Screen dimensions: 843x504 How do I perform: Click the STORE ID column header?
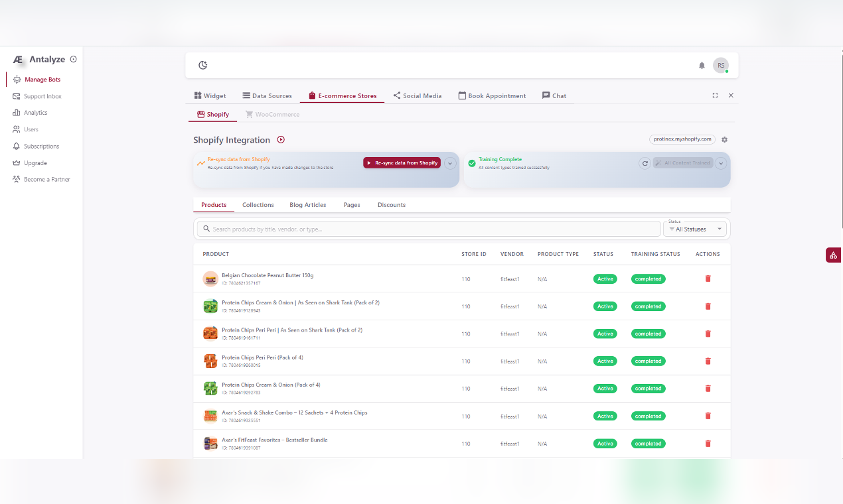click(x=474, y=254)
